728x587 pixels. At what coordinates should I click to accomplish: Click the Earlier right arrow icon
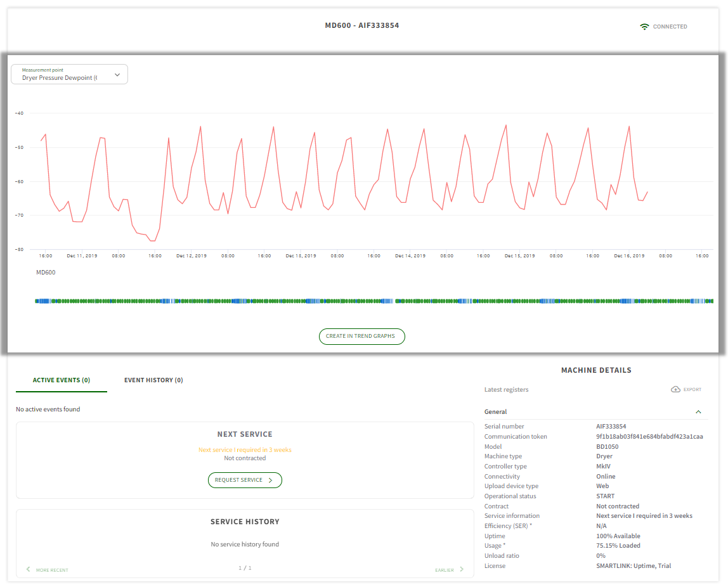(462, 569)
